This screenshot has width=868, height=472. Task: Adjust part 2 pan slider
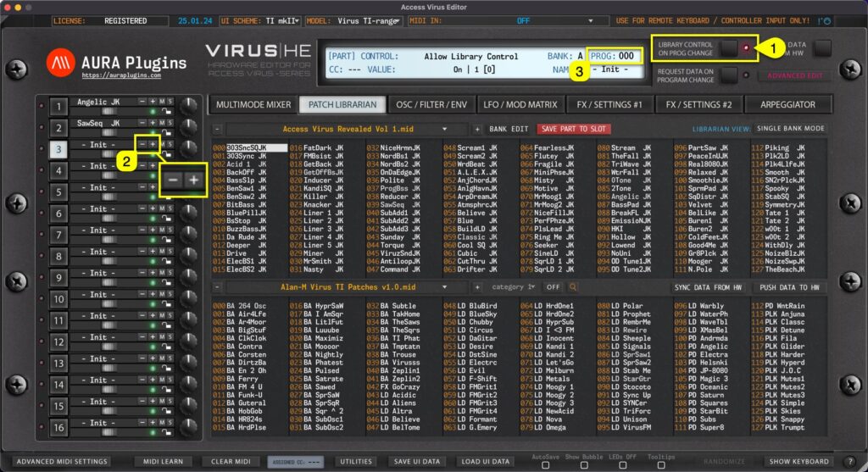(x=109, y=133)
